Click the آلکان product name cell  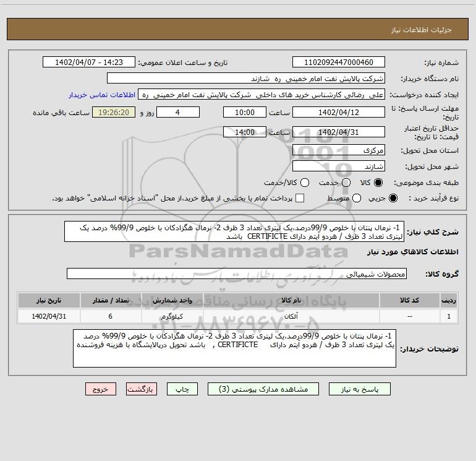(291, 316)
